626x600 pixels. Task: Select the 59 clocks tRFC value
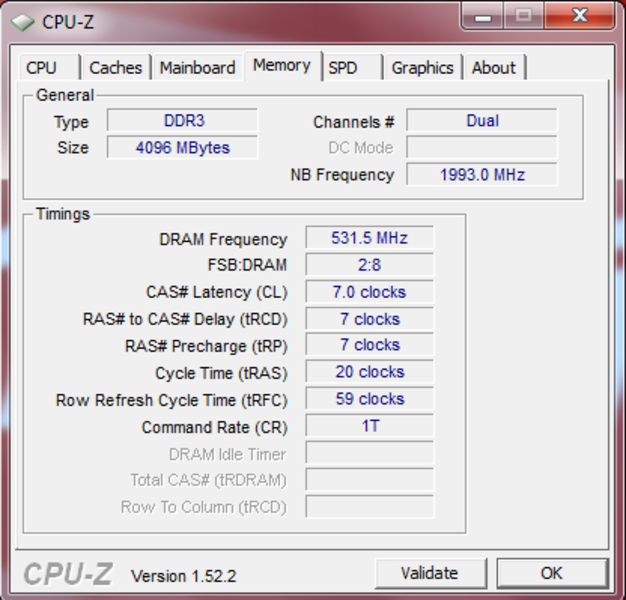coord(370,399)
